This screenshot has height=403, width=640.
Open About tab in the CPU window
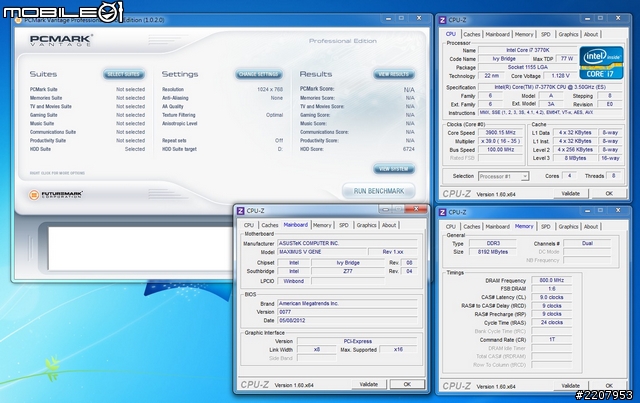click(591, 34)
